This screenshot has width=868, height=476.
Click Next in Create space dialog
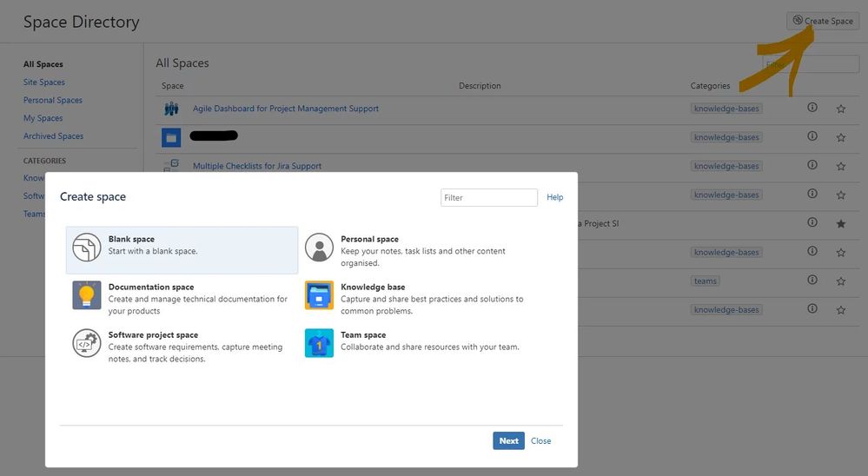point(509,441)
